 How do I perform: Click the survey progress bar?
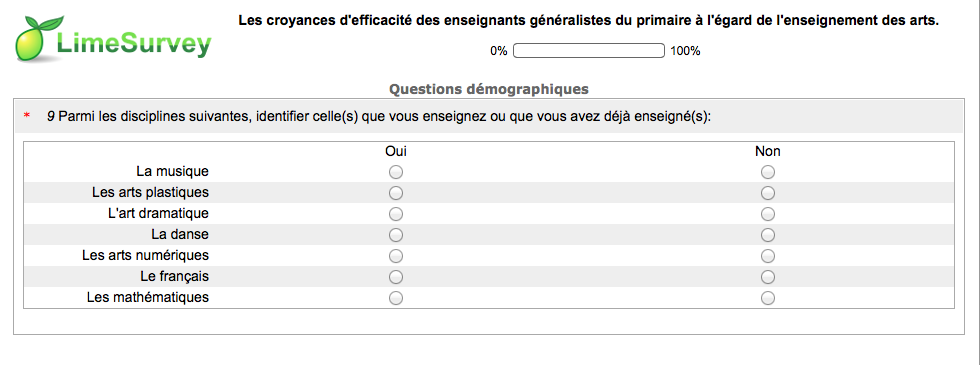589,51
